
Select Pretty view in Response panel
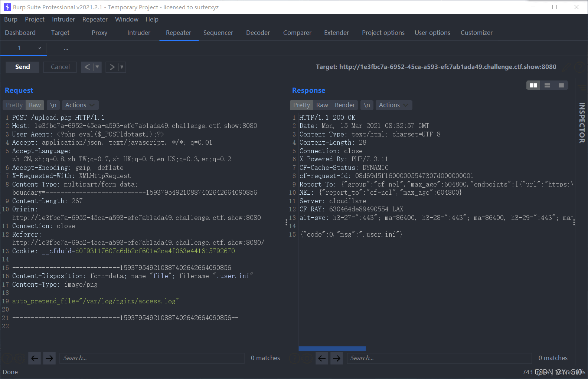pos(301,105)
